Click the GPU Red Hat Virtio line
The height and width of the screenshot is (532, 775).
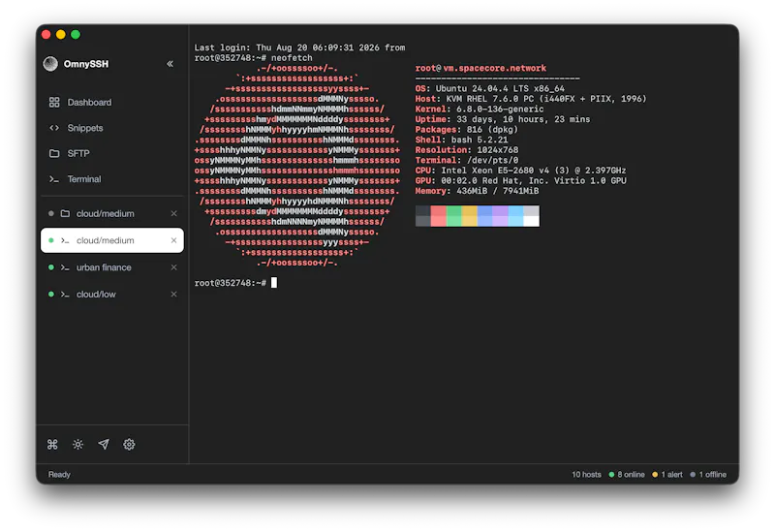520,181
